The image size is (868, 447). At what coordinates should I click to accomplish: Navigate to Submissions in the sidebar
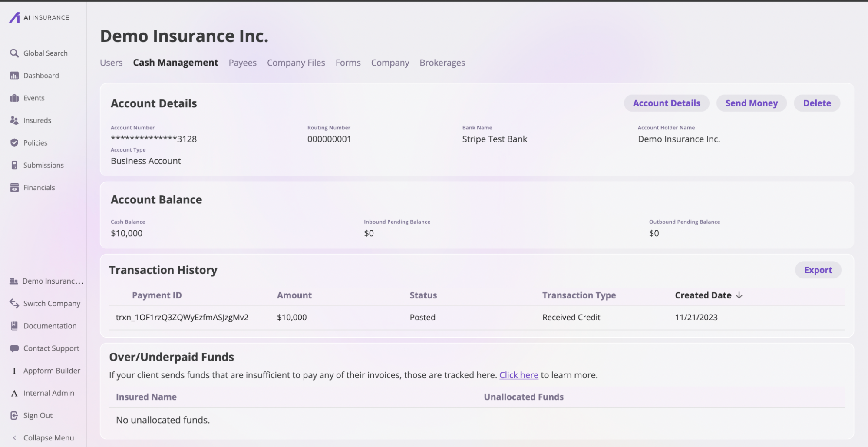pos(43,165)
